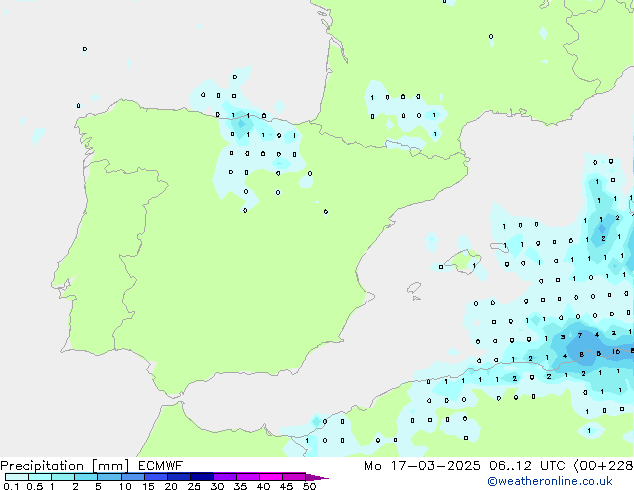
Task: Pick the 15–20 mm legend swatch
Action: tap(156, 477)
